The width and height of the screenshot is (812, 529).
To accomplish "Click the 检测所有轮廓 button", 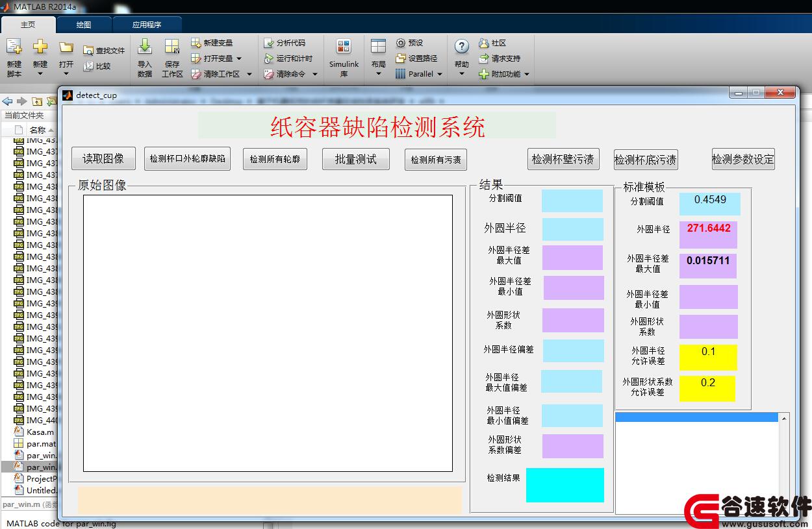I will pos(275,159).
